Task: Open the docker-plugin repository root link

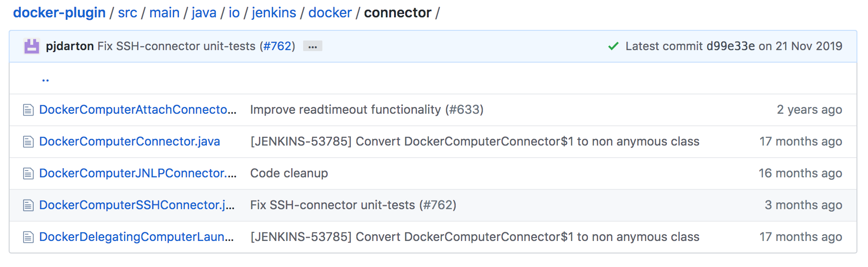Action: pyautogui.click(x=59, y=13)
